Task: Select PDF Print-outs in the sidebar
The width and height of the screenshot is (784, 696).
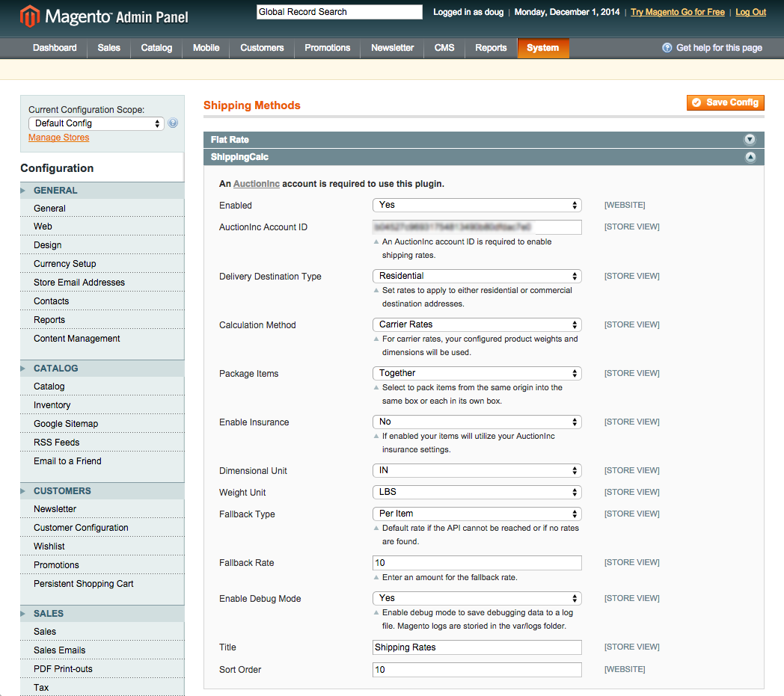Action: coord(102,669)
